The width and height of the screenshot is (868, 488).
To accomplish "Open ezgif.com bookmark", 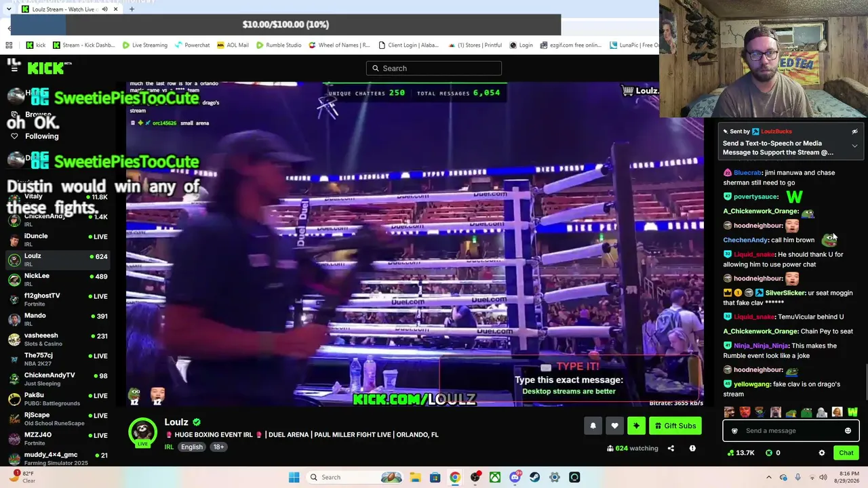I will (x=571, y=45).
